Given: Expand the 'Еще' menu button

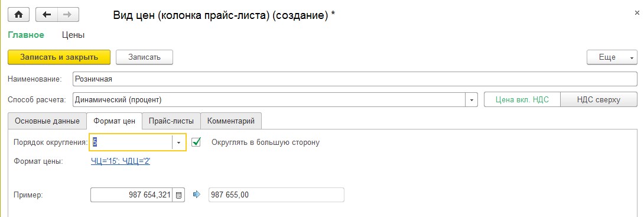Looking at the screenshot, I should pyautogui.click(x=612, y=57).
